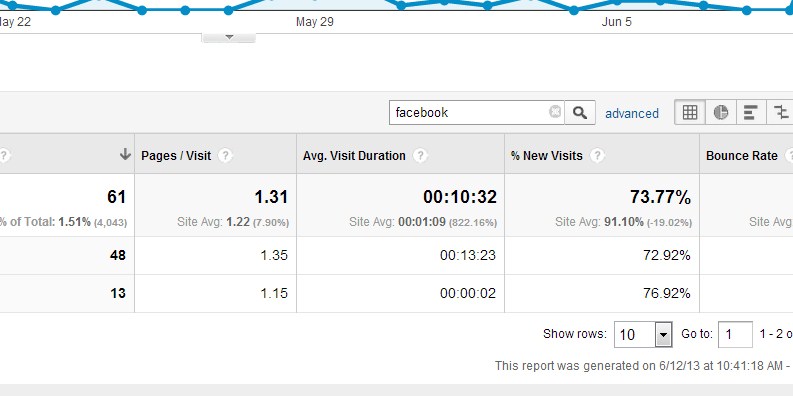
Task: Clear the facebook search text
Action: [555, 112]
